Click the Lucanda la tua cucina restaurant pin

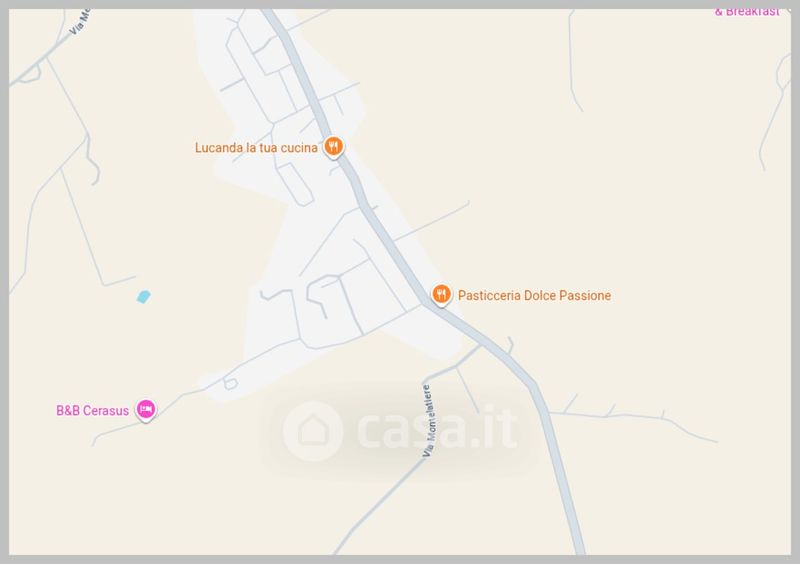tap(333, 147)
